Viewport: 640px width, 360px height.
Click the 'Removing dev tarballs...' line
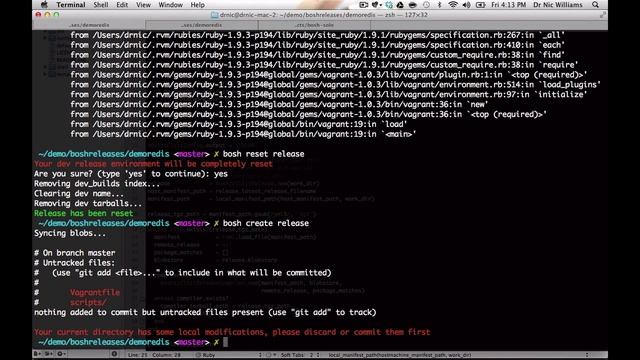click(x=88, y=204)
